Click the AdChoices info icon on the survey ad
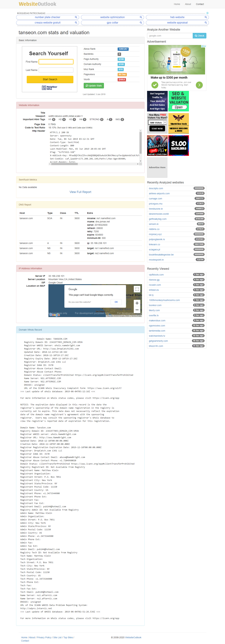This screenshot has width=225, height=644. (202, 46)
